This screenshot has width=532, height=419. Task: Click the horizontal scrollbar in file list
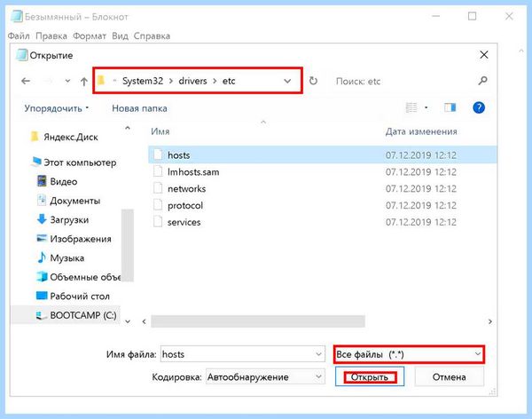tap(258, 321)
